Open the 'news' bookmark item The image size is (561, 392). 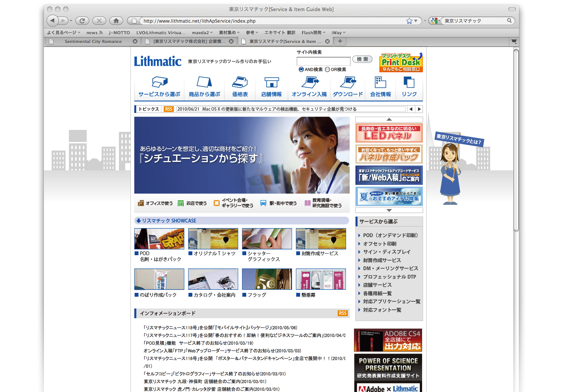point(94,33)
